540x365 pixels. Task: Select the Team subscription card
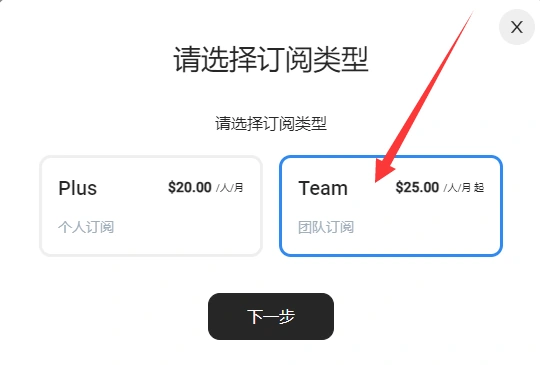[x=391, y=206]
